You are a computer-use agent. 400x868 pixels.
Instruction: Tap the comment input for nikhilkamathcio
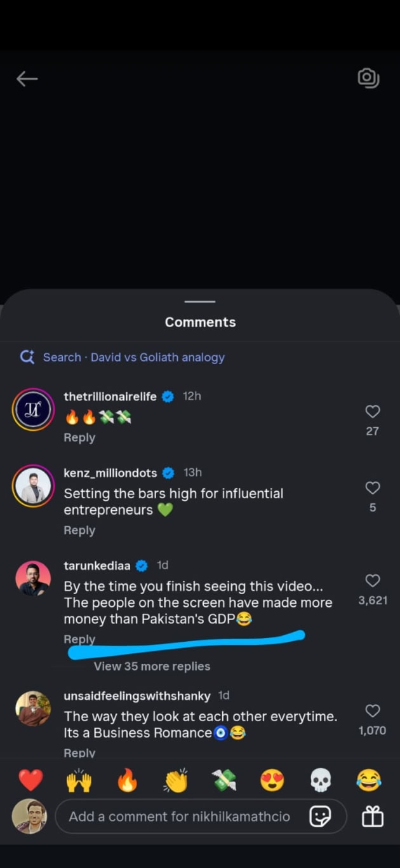[x=178, y=816]
